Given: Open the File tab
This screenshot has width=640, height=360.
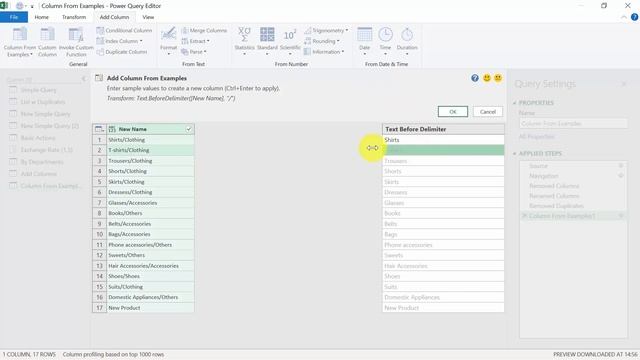Looking at the screenshot, I should [x=14, y=17].
